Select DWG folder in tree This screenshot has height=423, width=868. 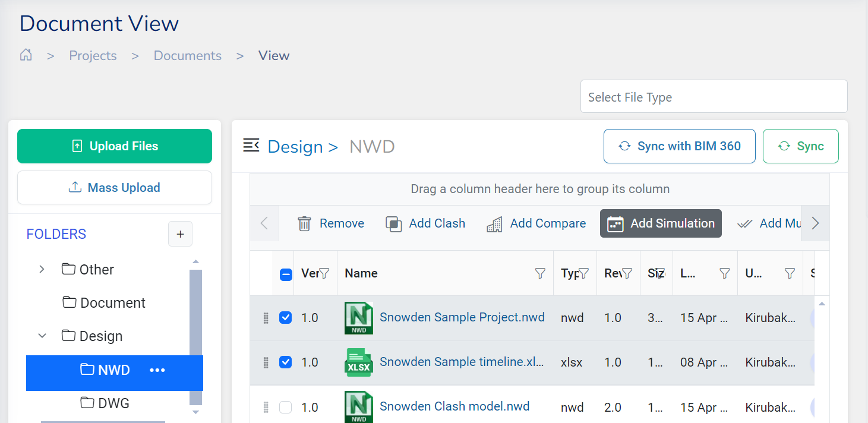(113, 403)
